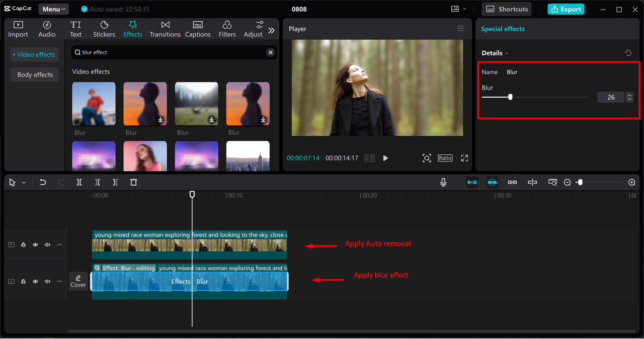Lock the lower Blur effect track

(23, 282)
